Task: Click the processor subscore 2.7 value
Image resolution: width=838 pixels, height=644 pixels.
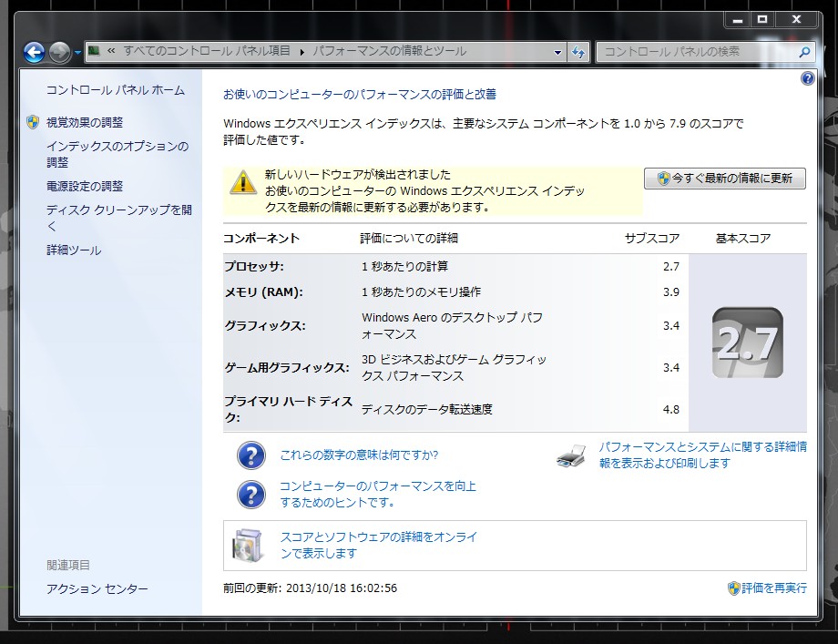Action: point(671,266)
